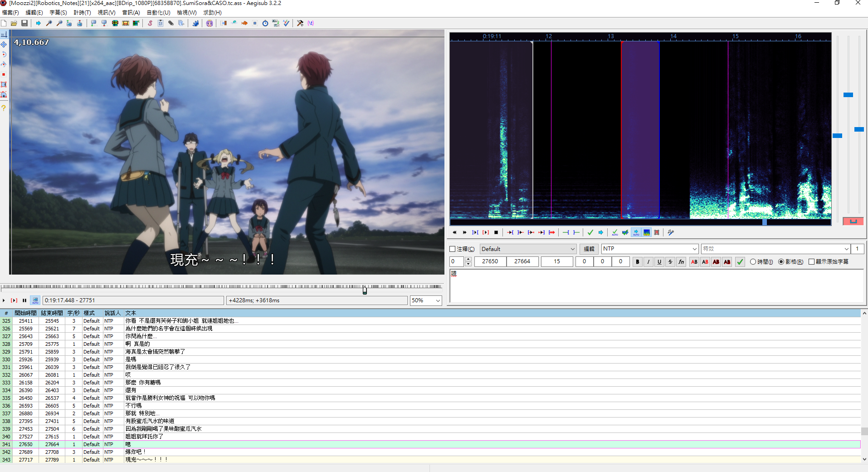Click the yellow question mark help icon
The image size is (868, 472).
pyautogui.click(x=4, y=108)
